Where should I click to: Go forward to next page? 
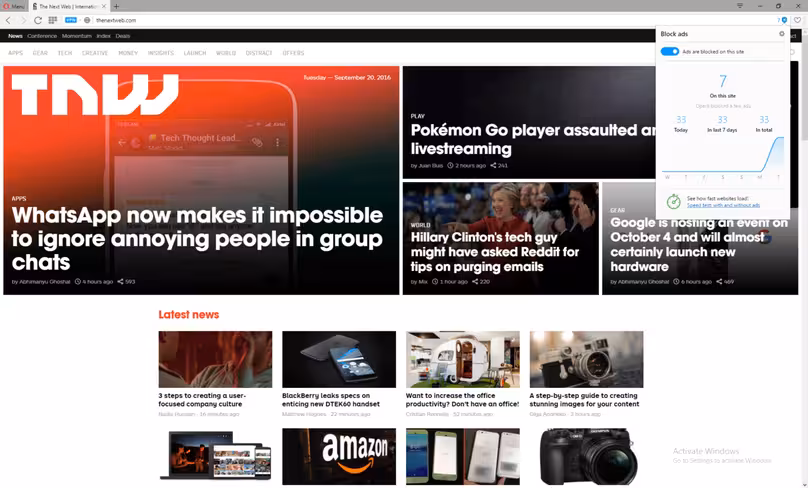pos(23,20)
